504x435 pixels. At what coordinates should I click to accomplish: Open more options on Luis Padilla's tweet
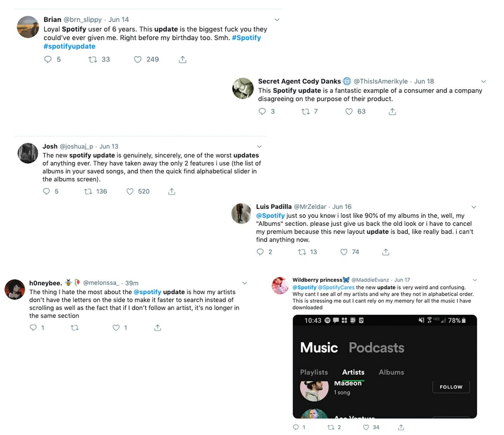pos(474,207)
